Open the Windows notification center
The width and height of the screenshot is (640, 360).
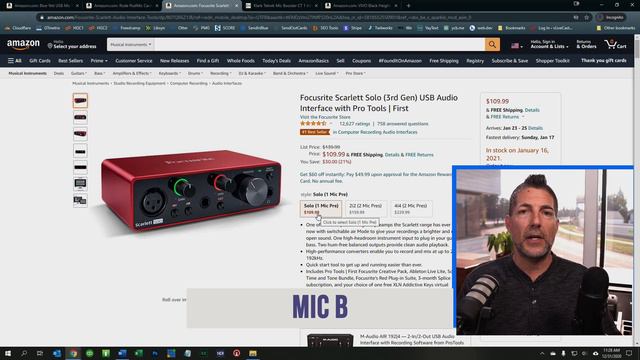tap(629, 353)
